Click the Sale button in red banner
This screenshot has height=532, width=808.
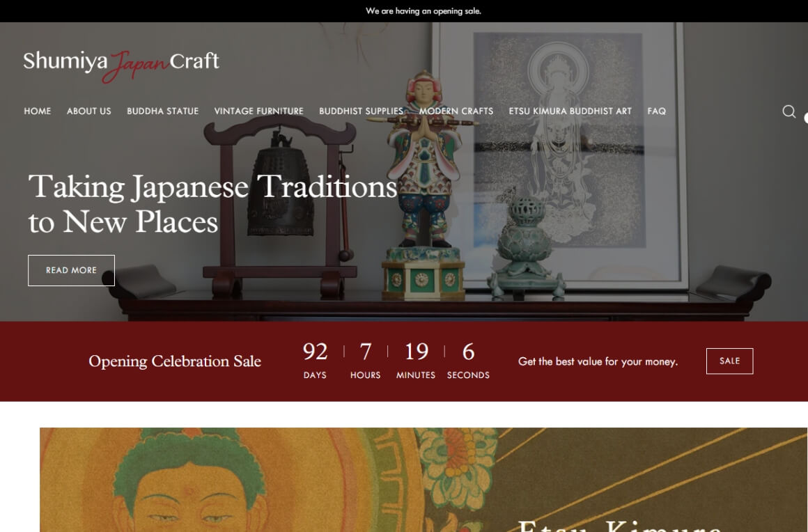(x=729, y=361)
